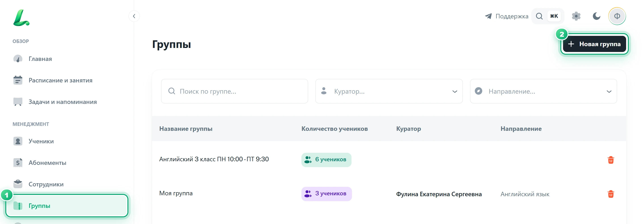Collapse the sidebar with the chevron button
This screenshot has width=644, height=224.
[x=134, y=16]
